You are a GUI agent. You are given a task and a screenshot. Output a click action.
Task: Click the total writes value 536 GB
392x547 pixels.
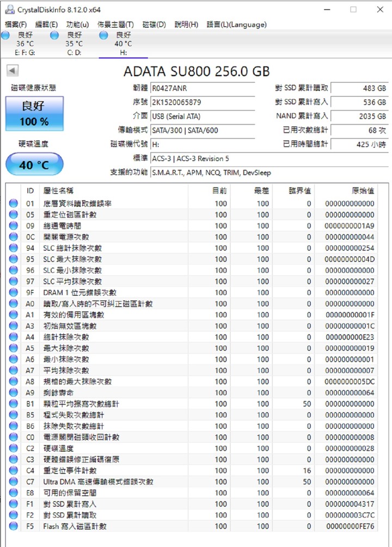click(x=359, y=102)
